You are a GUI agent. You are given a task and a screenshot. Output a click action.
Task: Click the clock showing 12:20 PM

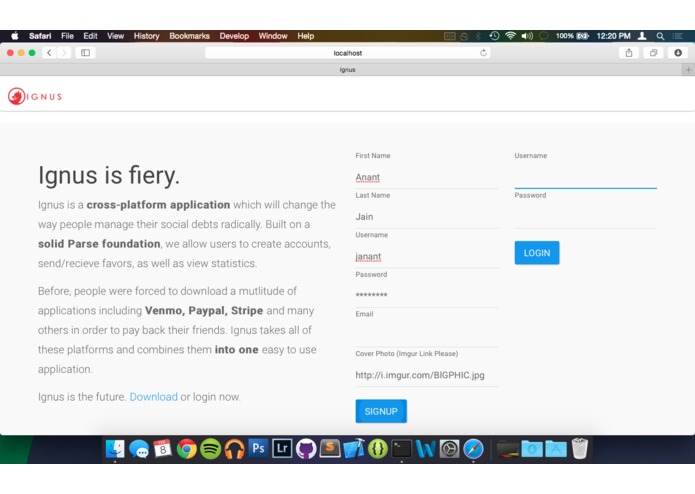point(613,36)
